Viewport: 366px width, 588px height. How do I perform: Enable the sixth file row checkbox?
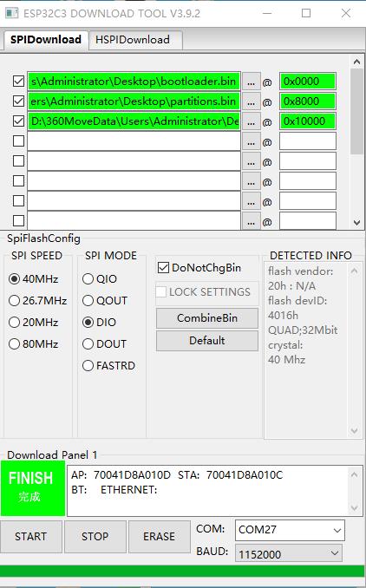[18, 180]
